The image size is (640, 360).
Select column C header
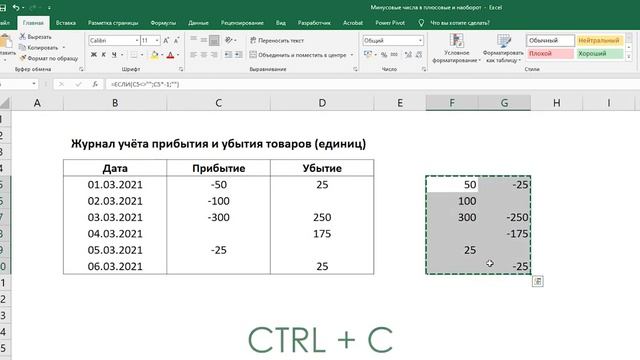(219, 103)
